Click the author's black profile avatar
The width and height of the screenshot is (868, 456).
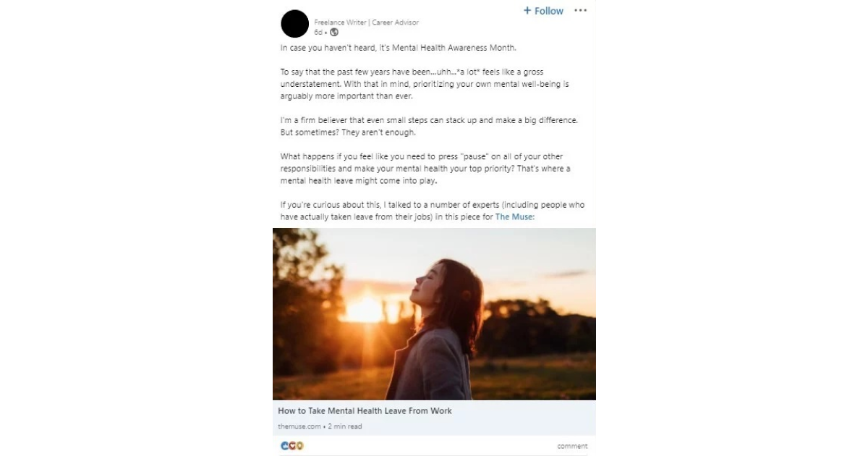[294, 25]
